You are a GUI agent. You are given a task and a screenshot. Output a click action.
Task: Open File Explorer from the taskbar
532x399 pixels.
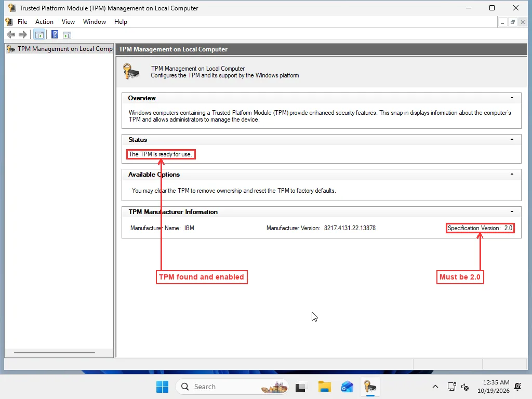tap(324, 387)
